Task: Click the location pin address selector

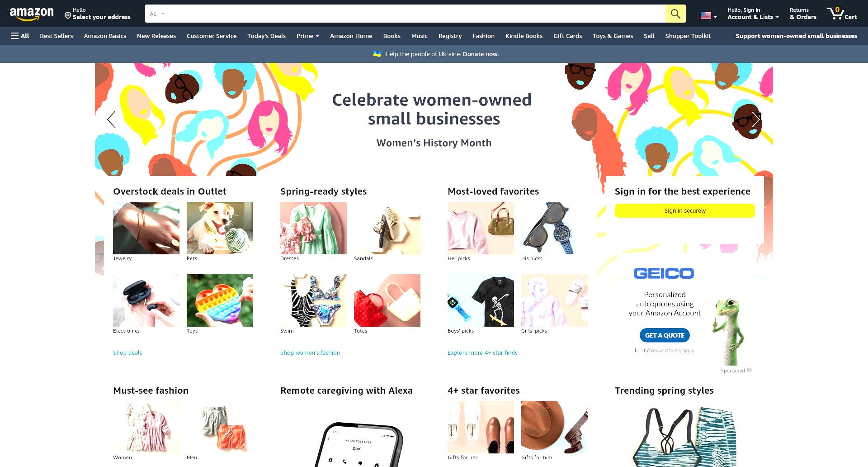Action: click(97, 14)
